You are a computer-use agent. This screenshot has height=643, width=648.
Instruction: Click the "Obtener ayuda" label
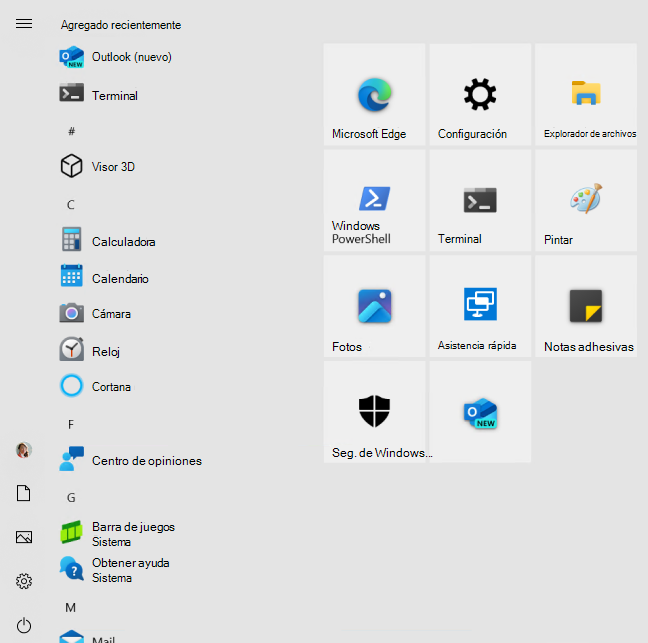[x=131, y=563]
